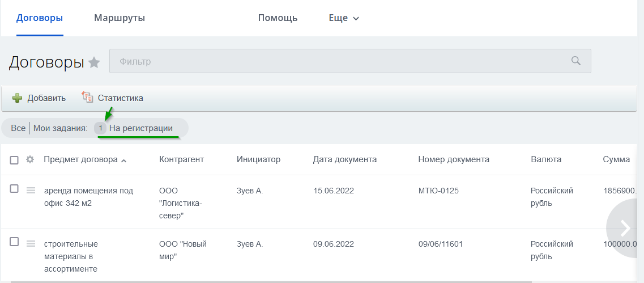Open the Помощь menu item
The image size is (644, 283).
pyautogui.click(x=278, y=18)
